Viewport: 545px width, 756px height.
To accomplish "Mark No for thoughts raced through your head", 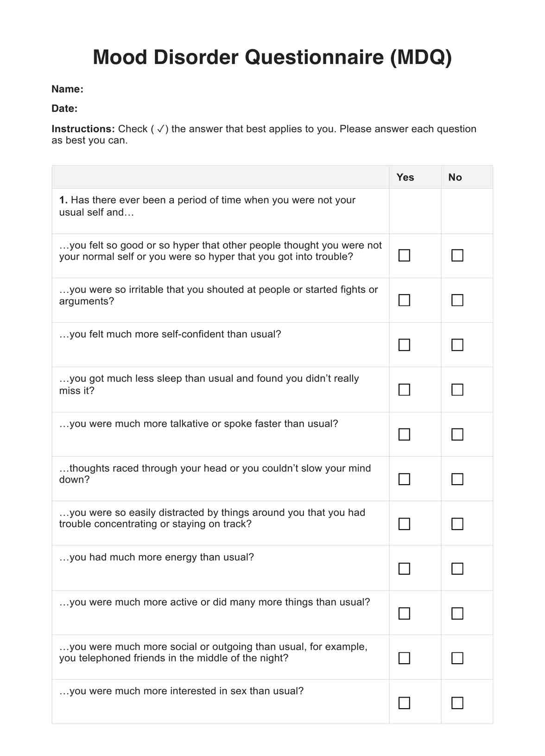I will (457, 479).
